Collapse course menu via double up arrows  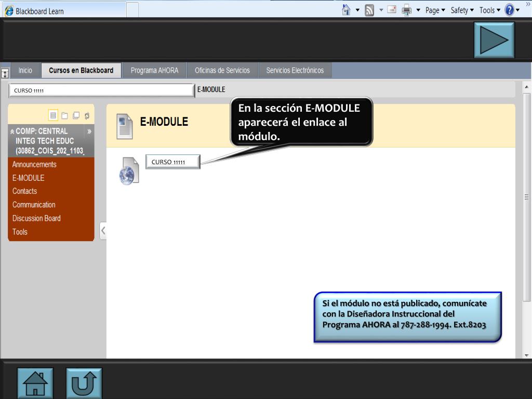(12, 131)
